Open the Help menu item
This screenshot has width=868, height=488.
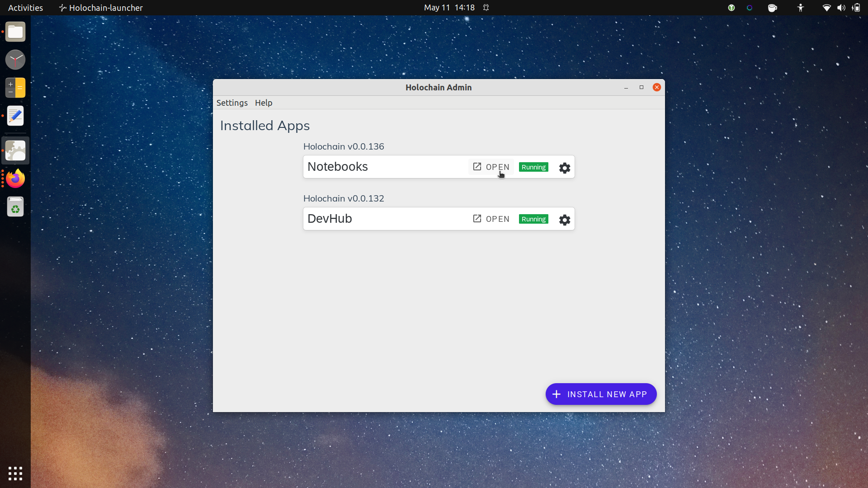263,103
